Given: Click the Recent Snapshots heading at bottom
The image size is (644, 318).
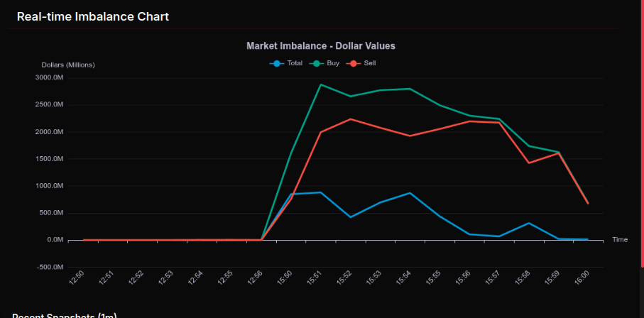Looking at the screenshot, I should pyautogui.click(x=64, y=315).
